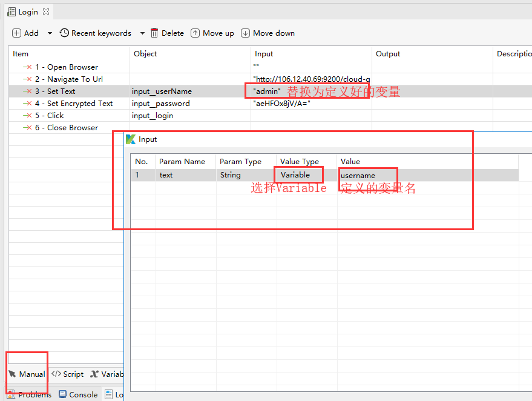Click the String Param Type cell
The height and width of the screenshot is (401, 532).
[x=246, y=175]
